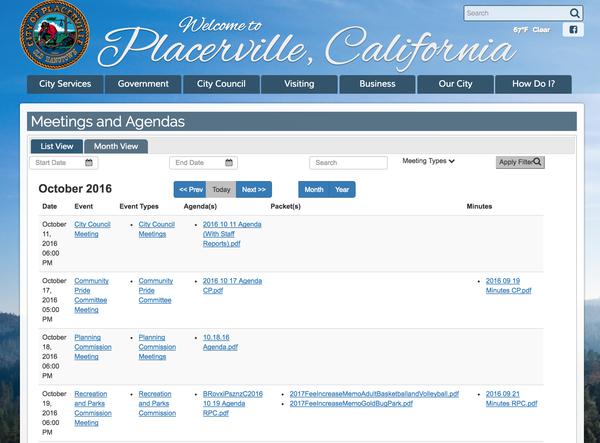Expand the Meeting Types dropdown
Image resolution: width=600 pixels, height=443 pixels.
point(428,161)
